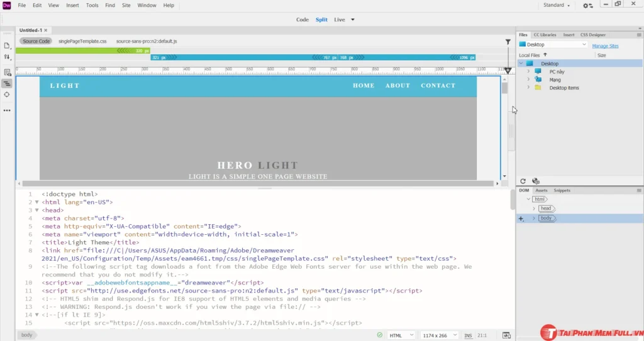Close the Untitled-1 document tab
644x341 pixels.
point(45,30)
